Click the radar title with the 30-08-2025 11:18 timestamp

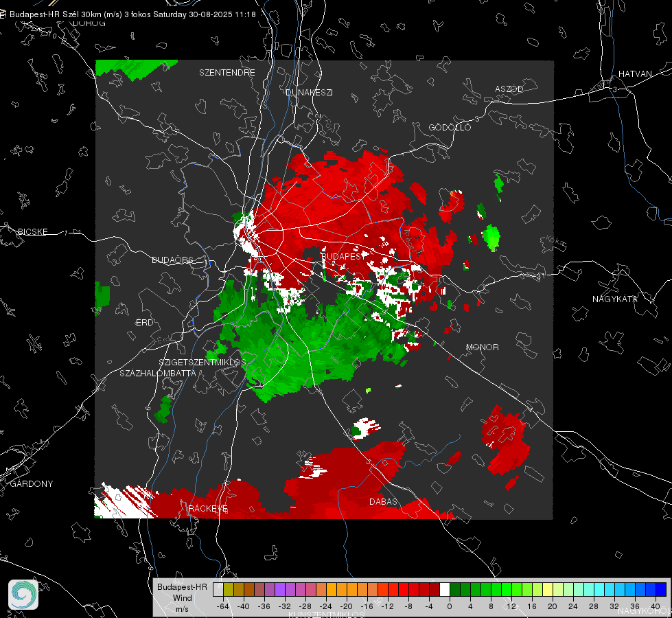(132, 14)
